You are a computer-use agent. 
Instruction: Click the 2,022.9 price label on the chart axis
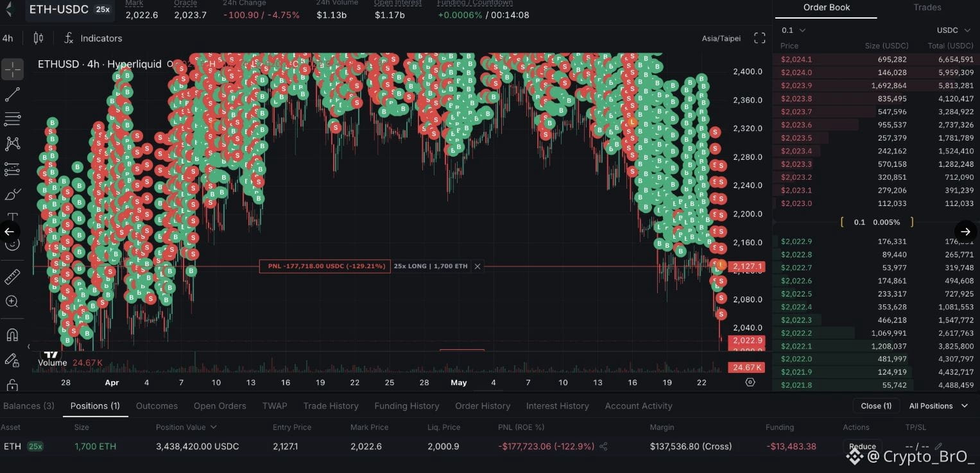[746, 340]
